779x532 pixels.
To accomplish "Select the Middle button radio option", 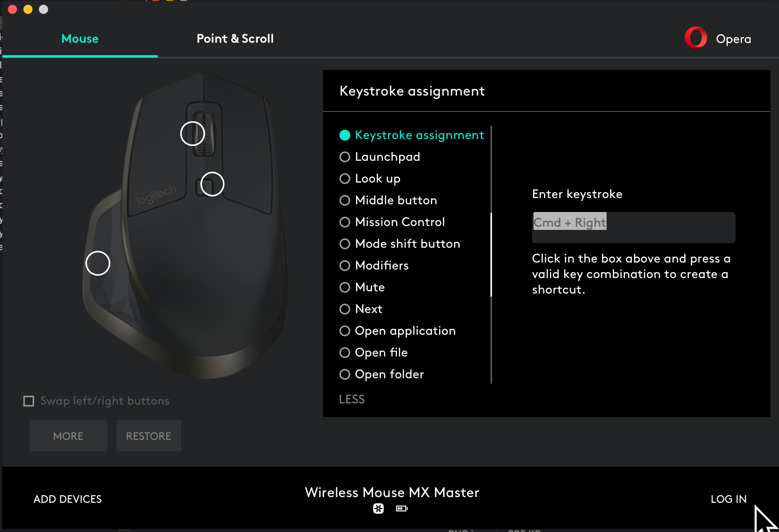I will [x=344, y=200].
